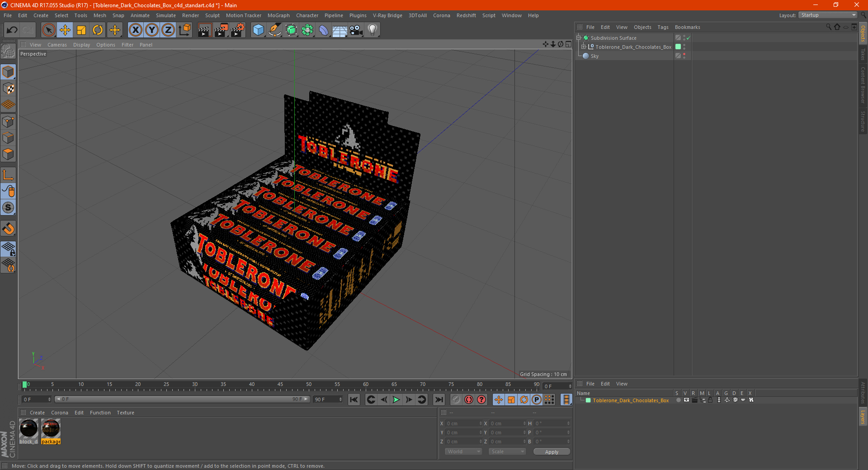Screen dimensions: 868x470
Task: Go to start of animation
Action: (354, 399)
